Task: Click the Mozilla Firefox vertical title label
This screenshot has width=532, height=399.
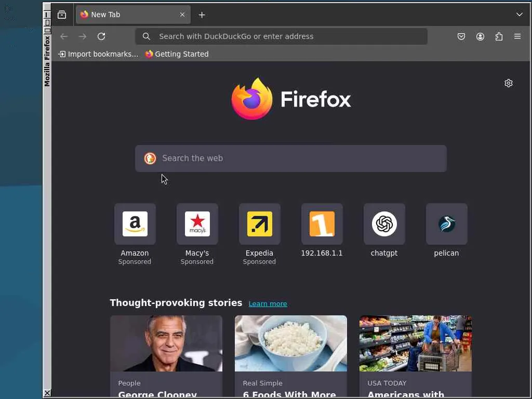Action: tap(47, 61)
